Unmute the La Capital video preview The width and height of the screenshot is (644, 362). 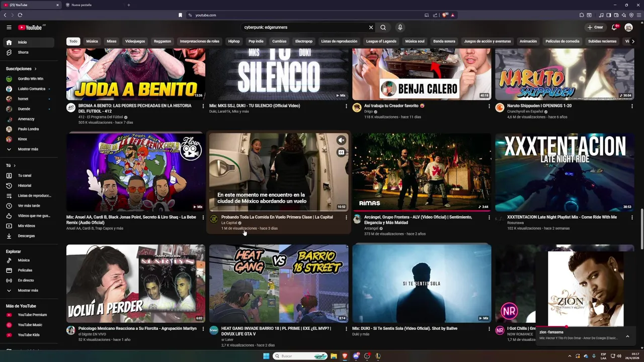pyautogui.click(x=341, y=141)
